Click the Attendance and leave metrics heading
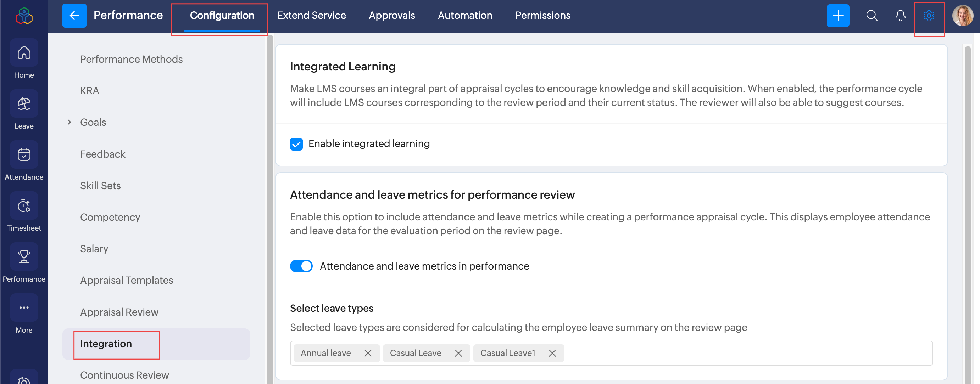Viewport: 980px width, 384px height. (x=432, y=195)
